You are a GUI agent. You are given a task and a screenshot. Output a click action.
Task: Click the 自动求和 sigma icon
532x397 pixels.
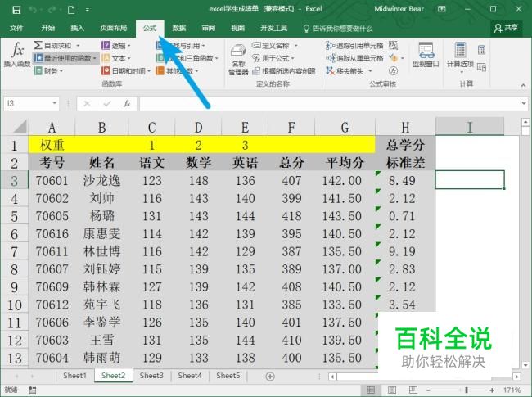[x=38, y=45]
